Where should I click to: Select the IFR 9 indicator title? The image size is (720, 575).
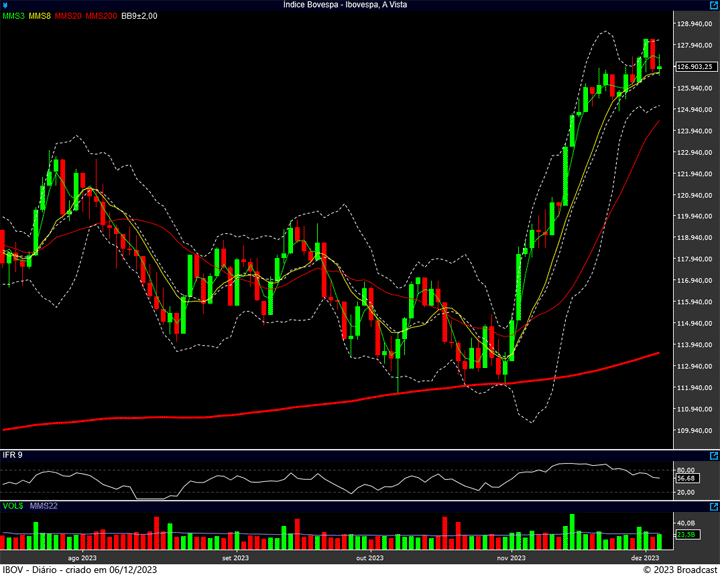point(13,455)
